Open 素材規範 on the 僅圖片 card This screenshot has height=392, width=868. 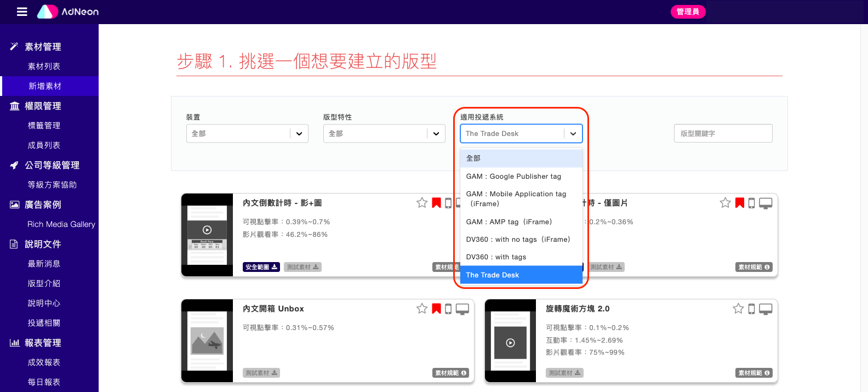(754, 267)
